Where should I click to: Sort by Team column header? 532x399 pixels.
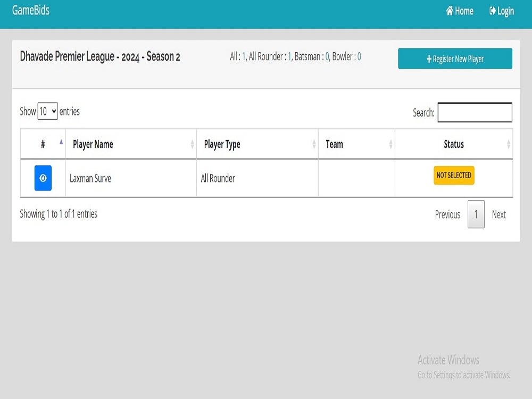click(356, 144)
